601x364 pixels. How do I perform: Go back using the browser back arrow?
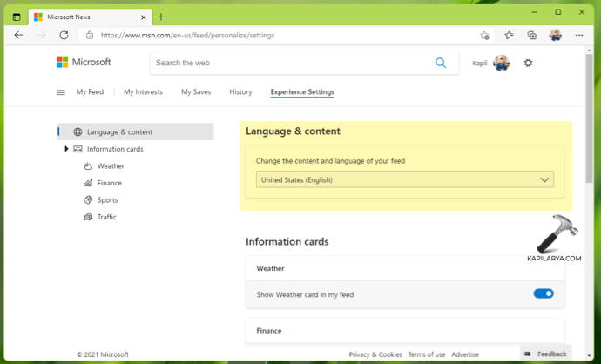click(x=18, y=36)
